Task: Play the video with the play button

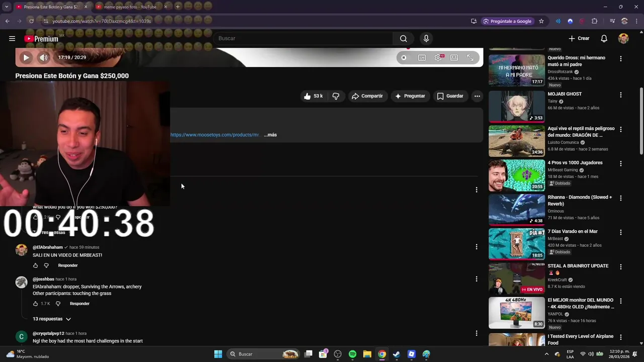Action: point(26,57)
